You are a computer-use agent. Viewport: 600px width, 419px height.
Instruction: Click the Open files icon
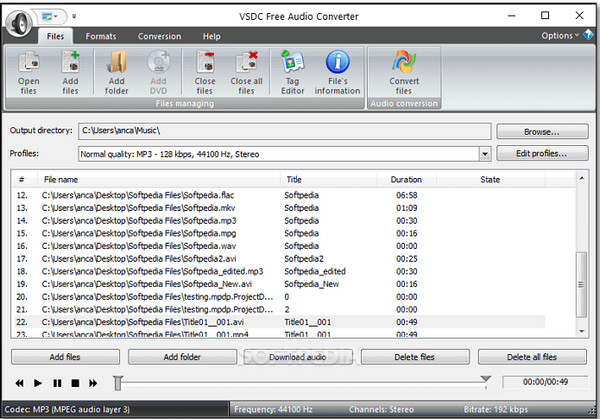pyautogui.click(x=29, y=72)
